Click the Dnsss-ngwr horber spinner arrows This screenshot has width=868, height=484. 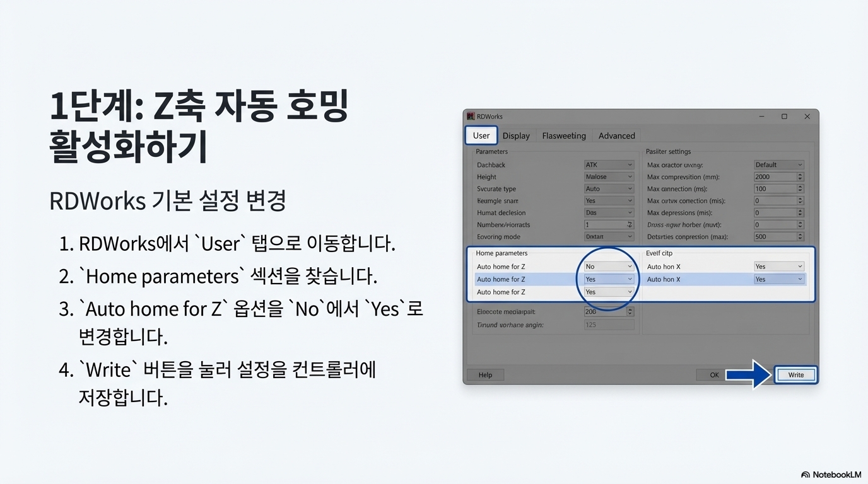[801, 224]
